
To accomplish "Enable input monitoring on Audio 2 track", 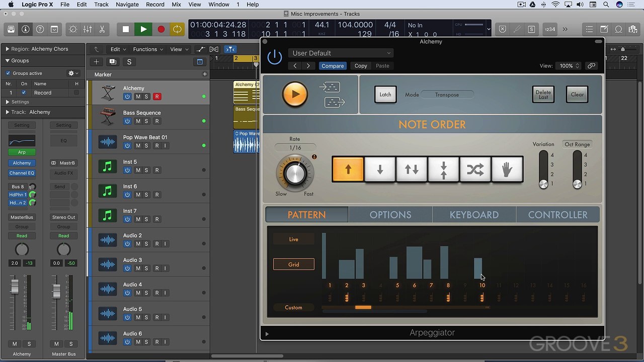I will click(x=165, y=244).
